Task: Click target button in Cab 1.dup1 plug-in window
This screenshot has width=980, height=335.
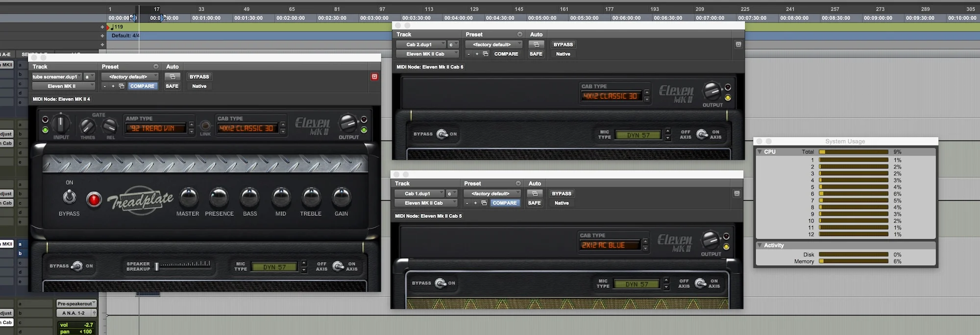Action: click(x=737, y=193)
